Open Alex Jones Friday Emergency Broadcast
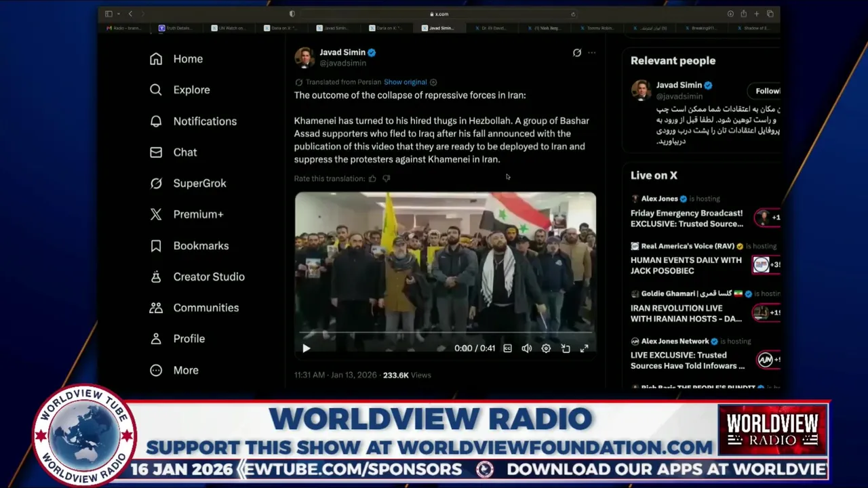This screenshot has width=868, height=488. pyautogui.click(x=686, y=218)
